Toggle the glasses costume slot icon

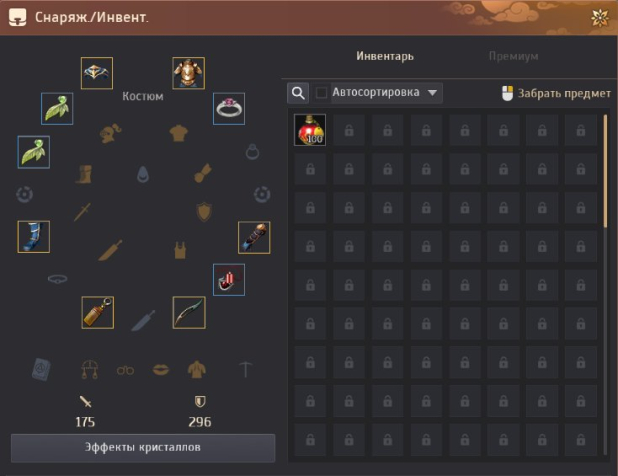(125, 370)
